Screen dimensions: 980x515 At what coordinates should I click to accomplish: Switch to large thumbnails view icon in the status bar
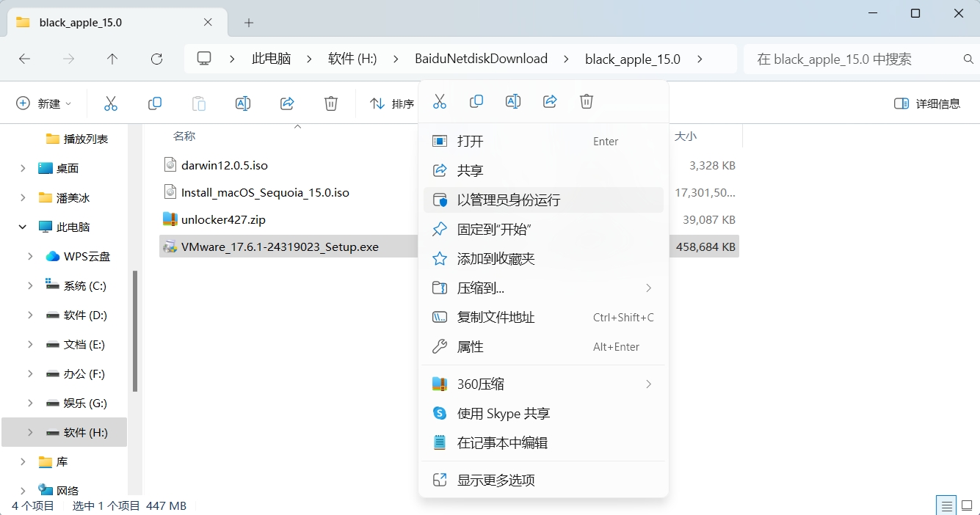pyautogui.click(x=968, y=505)
